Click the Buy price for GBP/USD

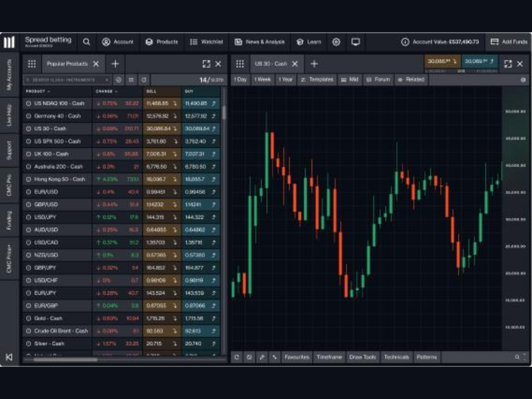[x=201, y=205]
